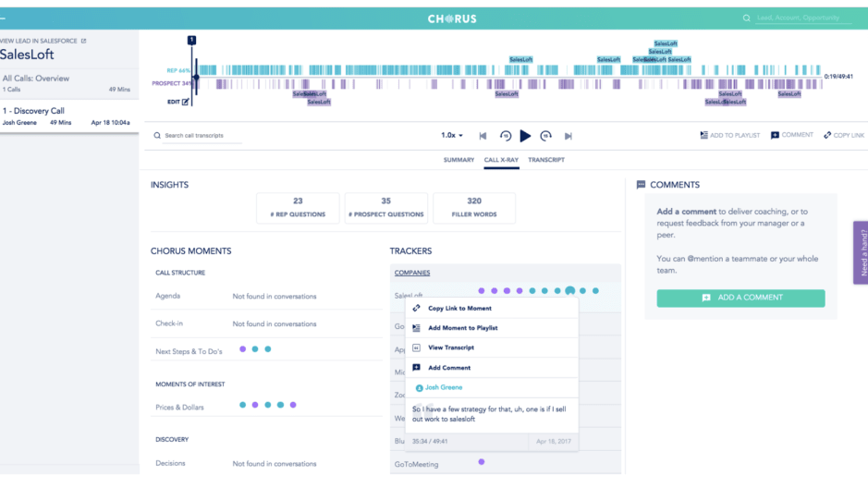Image resolution: width=868 pixels, height=500 pixels.
Task: Skip to previous track button
Action: coord(483,136)
